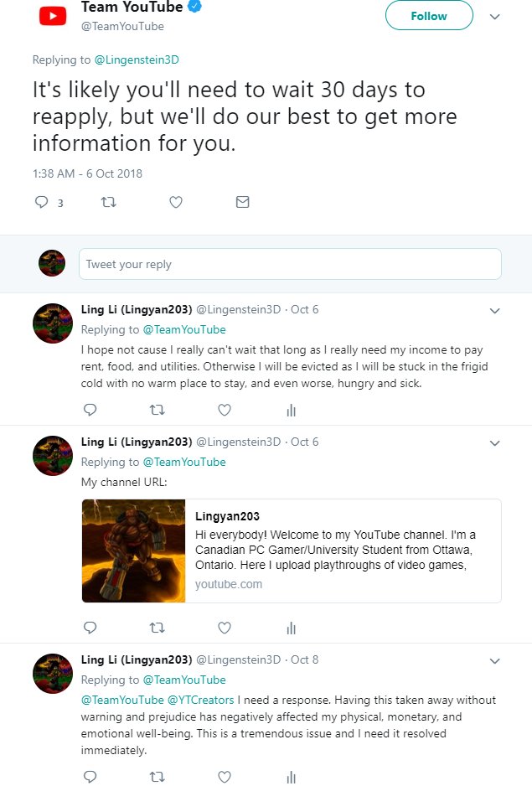
Task: Retweet the Oct 8 'I need a response' reply
Action: tap(158, 777)
